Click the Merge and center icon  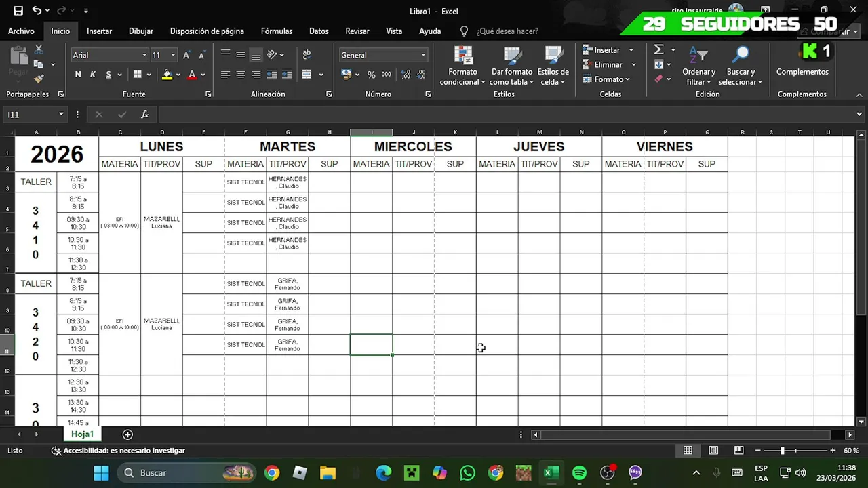(307, 75)
